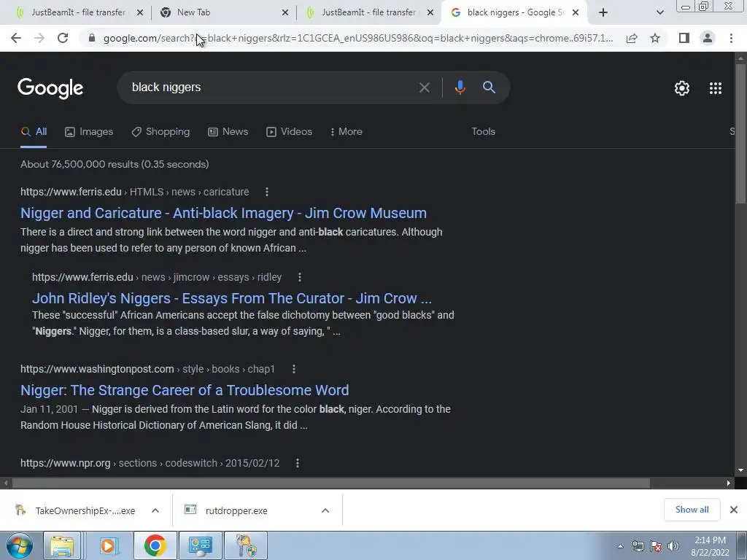Open a new browser tab with plus button

coord(603,12)
